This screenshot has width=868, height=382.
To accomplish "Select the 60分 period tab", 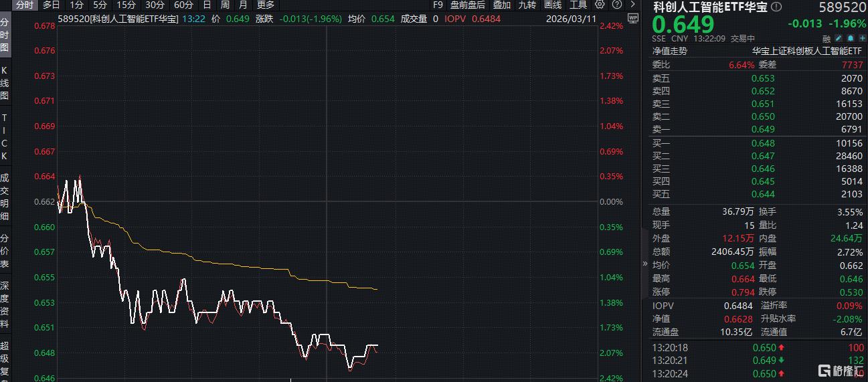I will click(183, 5).
